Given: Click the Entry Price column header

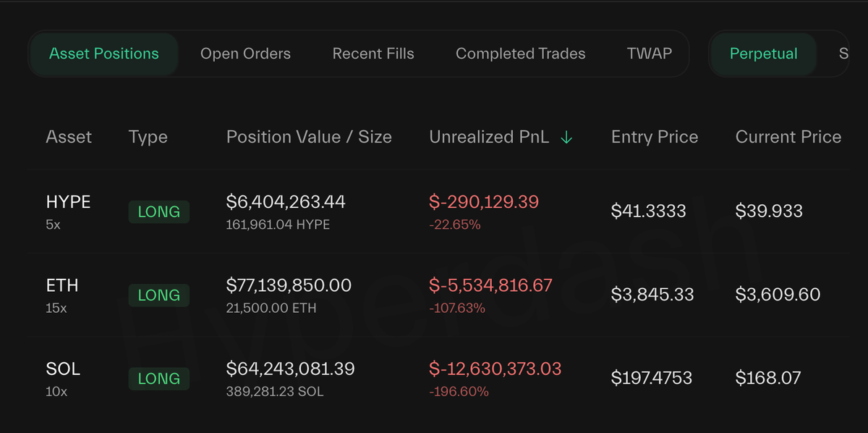Looking at the screenshot, I should (x=654, y=137).
